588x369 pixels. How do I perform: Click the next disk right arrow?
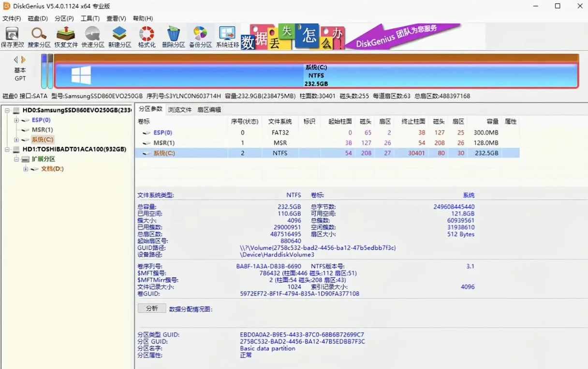(x=23, y=60)
